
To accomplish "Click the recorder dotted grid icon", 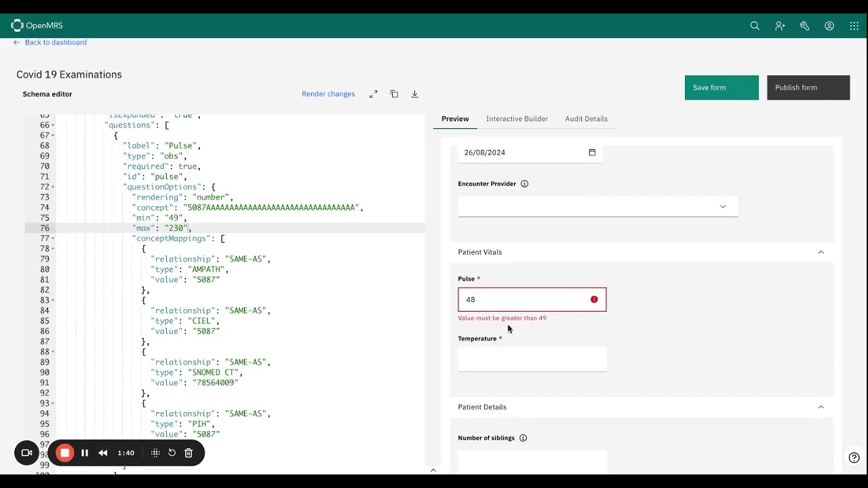I will click(155, 453).
